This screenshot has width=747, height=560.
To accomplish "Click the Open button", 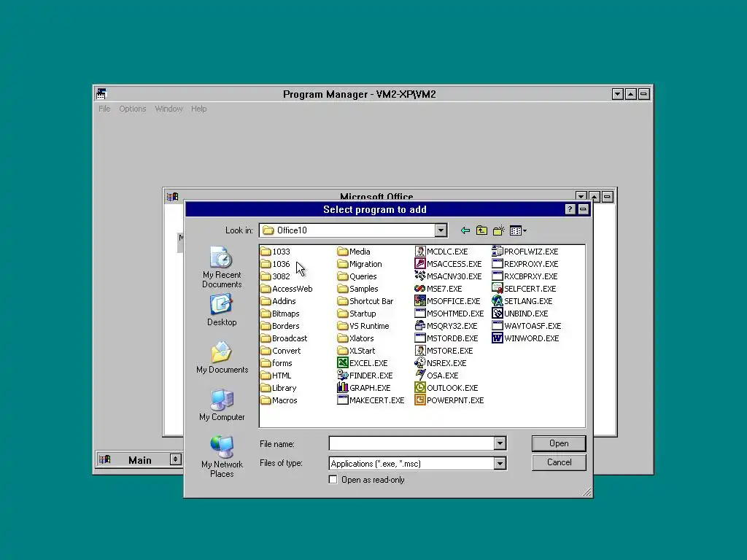I will [x=559, y=443].
